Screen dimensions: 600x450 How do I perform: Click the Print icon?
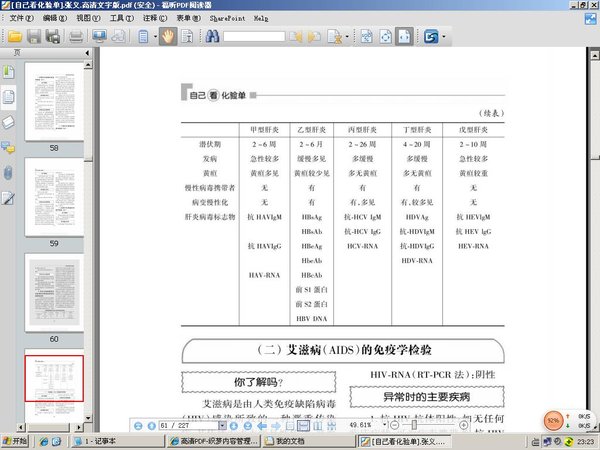(76, 37)
